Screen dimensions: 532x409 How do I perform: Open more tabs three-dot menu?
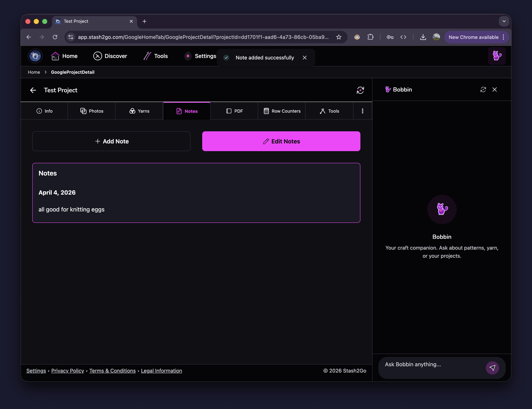pyautogui.click(x=362, y=111)
